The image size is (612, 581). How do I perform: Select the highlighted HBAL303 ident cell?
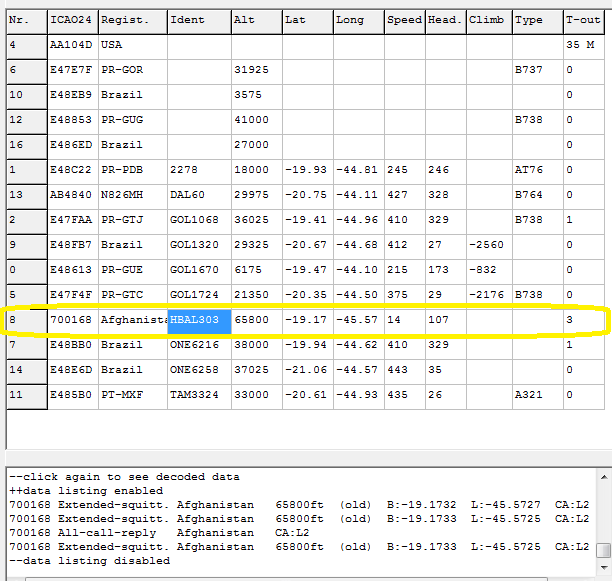coord(199,320)
